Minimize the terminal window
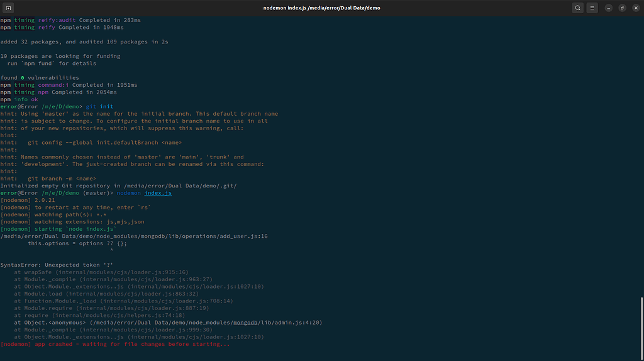 point(609,8)
